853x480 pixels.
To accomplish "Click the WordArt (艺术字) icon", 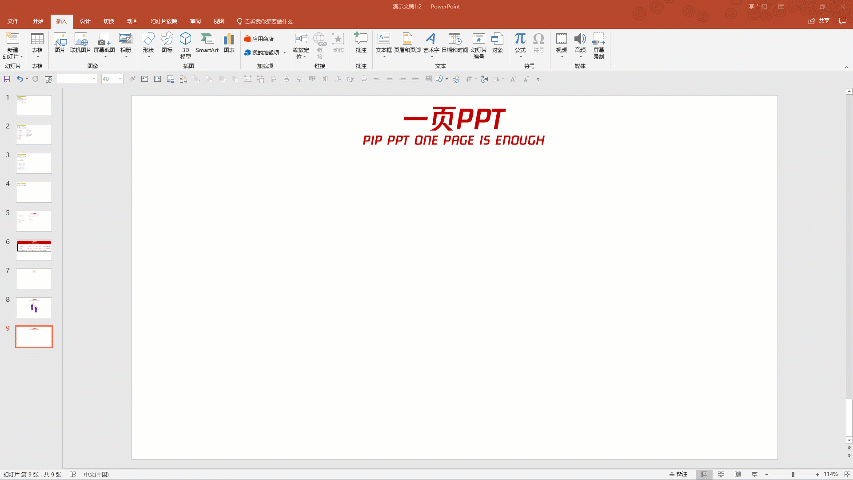I will (431, 42).
